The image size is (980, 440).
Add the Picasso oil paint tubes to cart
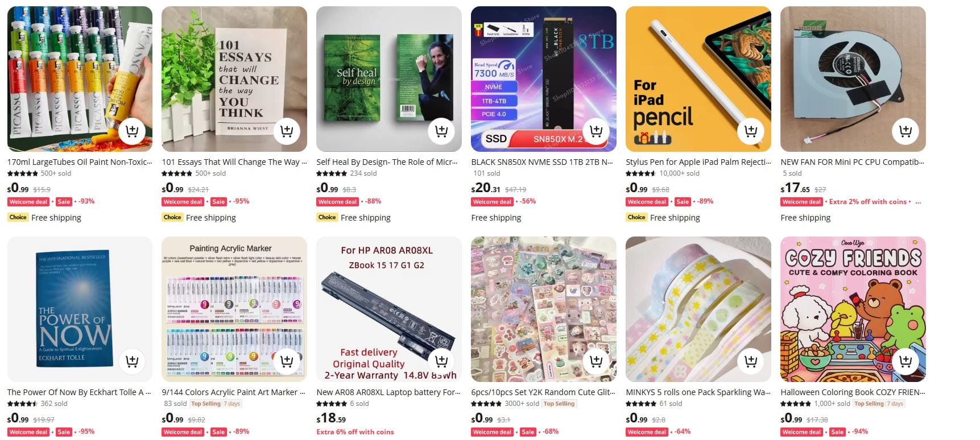(132, 131)
